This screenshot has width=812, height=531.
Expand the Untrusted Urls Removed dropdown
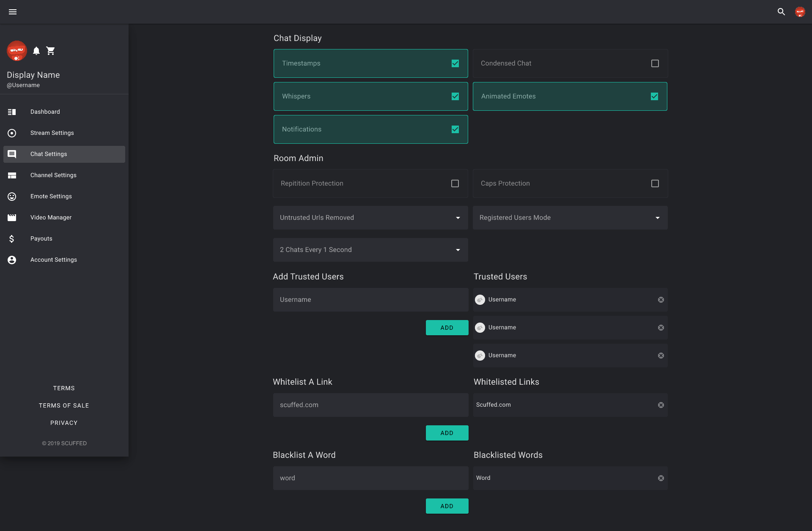[x=370, y=218]
